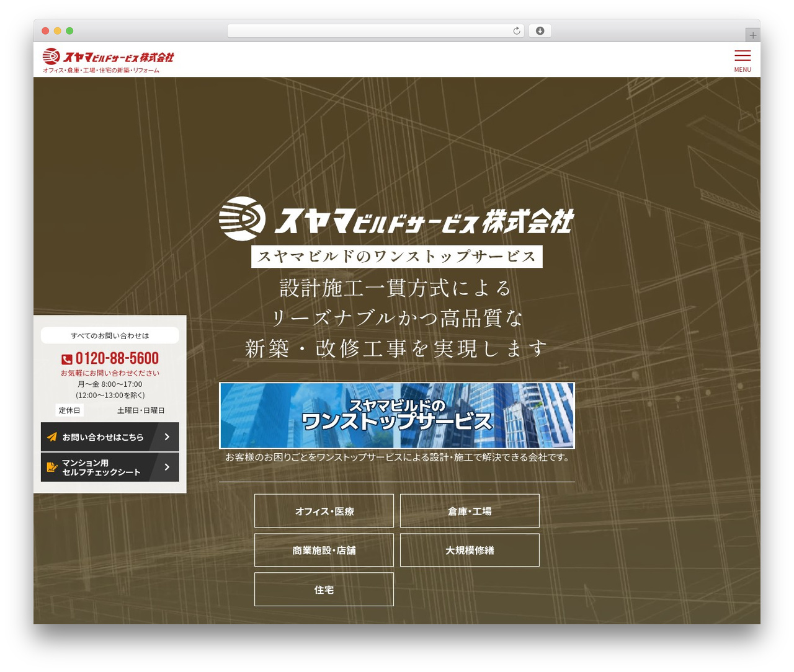Open the オフィス・医療 category

pos(324,511)
